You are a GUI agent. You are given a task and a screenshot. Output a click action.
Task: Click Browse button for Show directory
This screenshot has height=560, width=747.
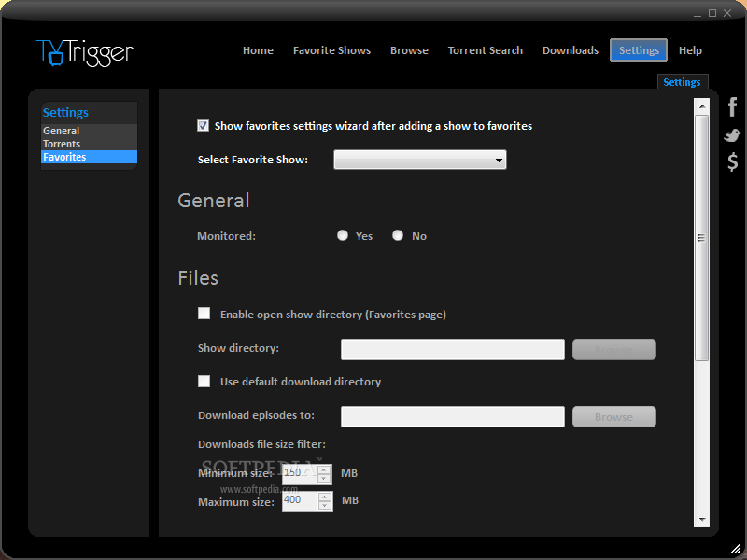point(614,349)
